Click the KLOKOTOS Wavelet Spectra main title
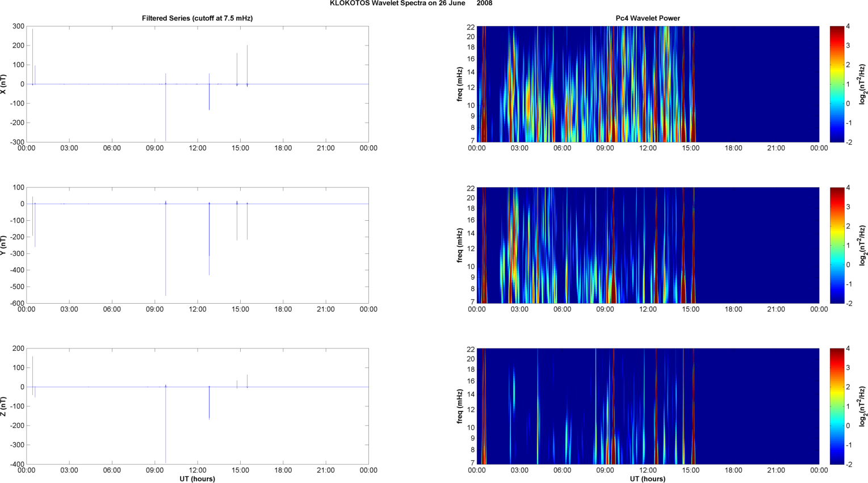This screenshot has height=483, width=868. coord(410,3)
